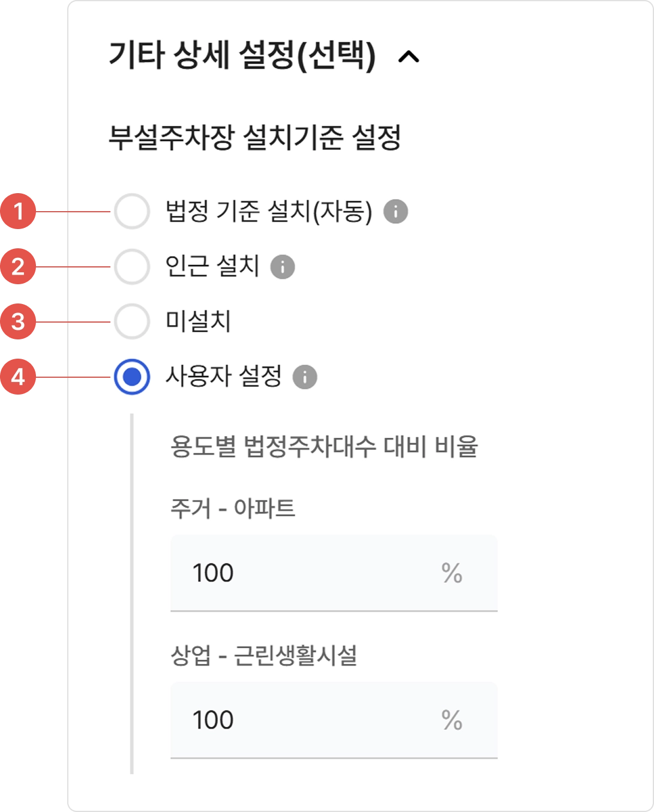The image size is (654, 812).
Task: Click red annotation badge number 2
Action: click(x=19, y=267)
